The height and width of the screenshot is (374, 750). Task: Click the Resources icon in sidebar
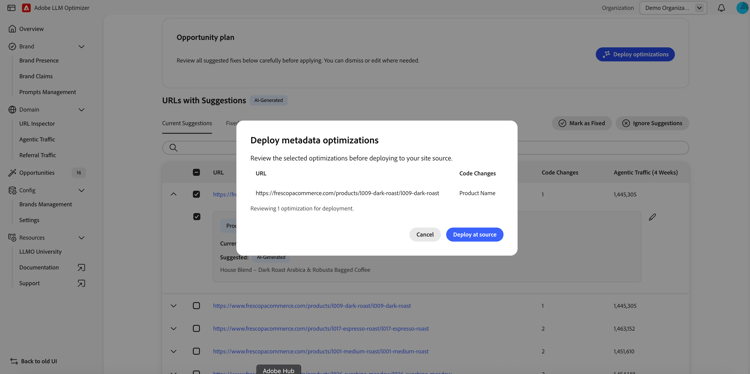click(12, 237)
